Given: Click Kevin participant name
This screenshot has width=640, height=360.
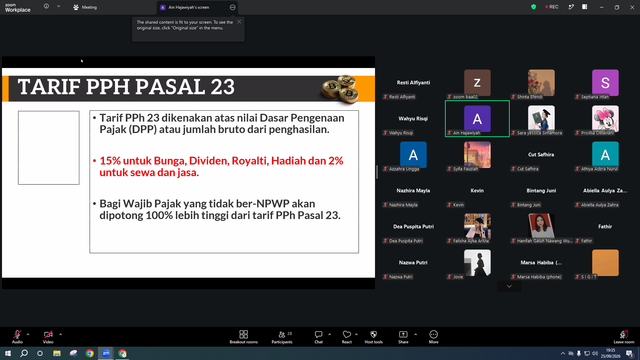Looking at the screenshot, I should coord(477,191).
